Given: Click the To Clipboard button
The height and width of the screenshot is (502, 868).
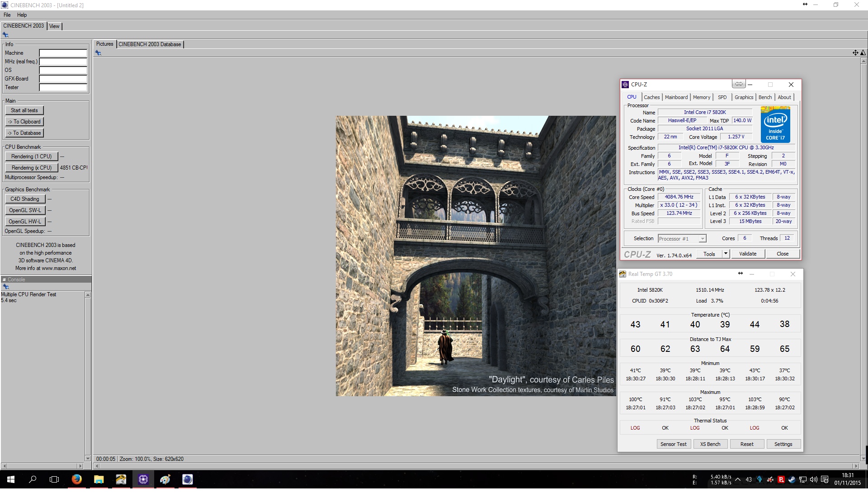Looking at the screenshot, I should pyautogui.click(x=24, y=122).
